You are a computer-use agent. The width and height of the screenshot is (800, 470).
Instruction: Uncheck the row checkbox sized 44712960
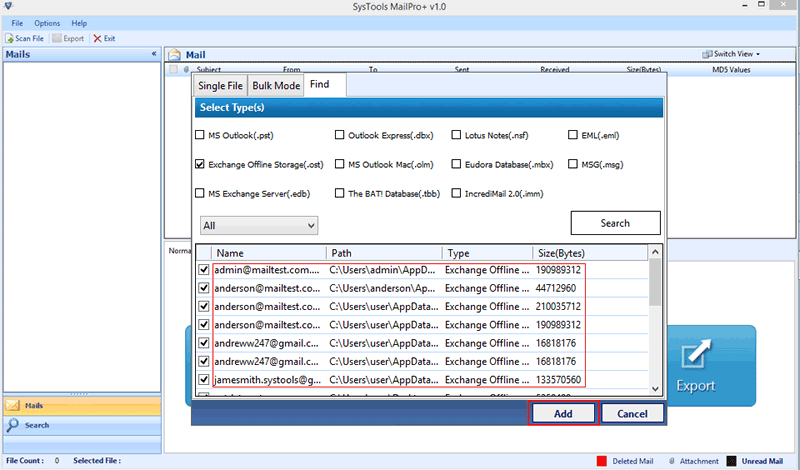pos(204,288)
